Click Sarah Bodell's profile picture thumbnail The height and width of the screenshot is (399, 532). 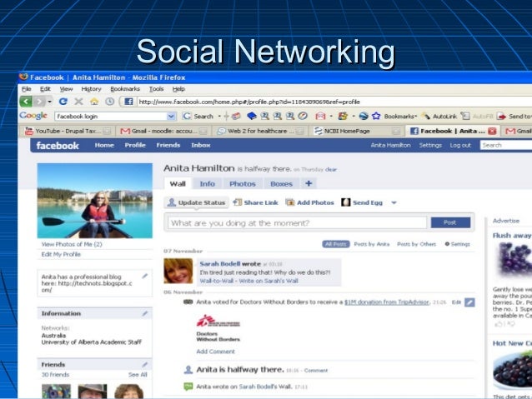[178, 271]
